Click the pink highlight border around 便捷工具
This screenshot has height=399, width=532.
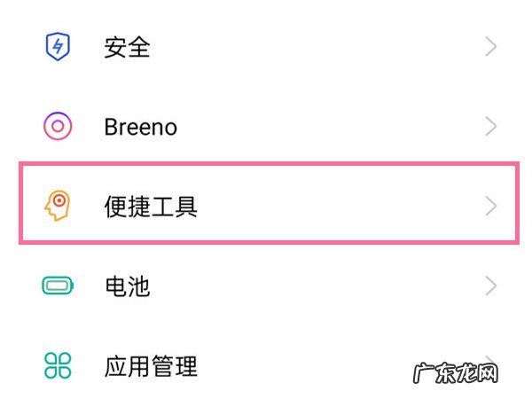pyautogui.click(x=266, y=164)
